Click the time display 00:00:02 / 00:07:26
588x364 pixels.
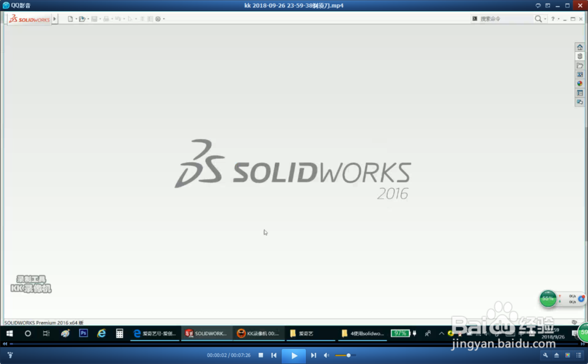[229, 355]
